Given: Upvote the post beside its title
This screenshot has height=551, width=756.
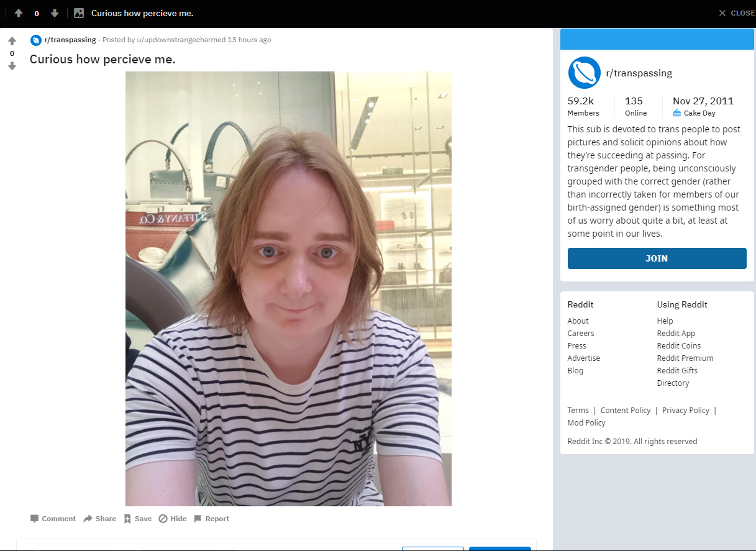Looking at the screenshot, I should pyautogui.click(x=12, y=41).
